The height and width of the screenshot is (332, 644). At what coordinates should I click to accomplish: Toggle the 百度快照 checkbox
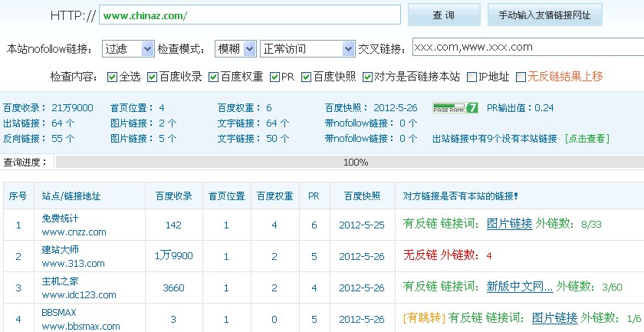point(307,77)
